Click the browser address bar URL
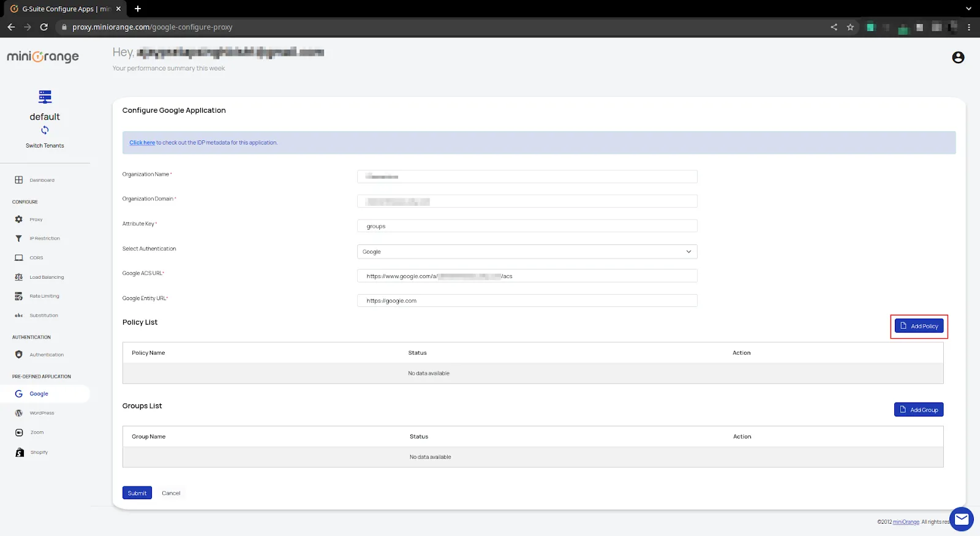 pyautogui.click(x=153, y=27)
